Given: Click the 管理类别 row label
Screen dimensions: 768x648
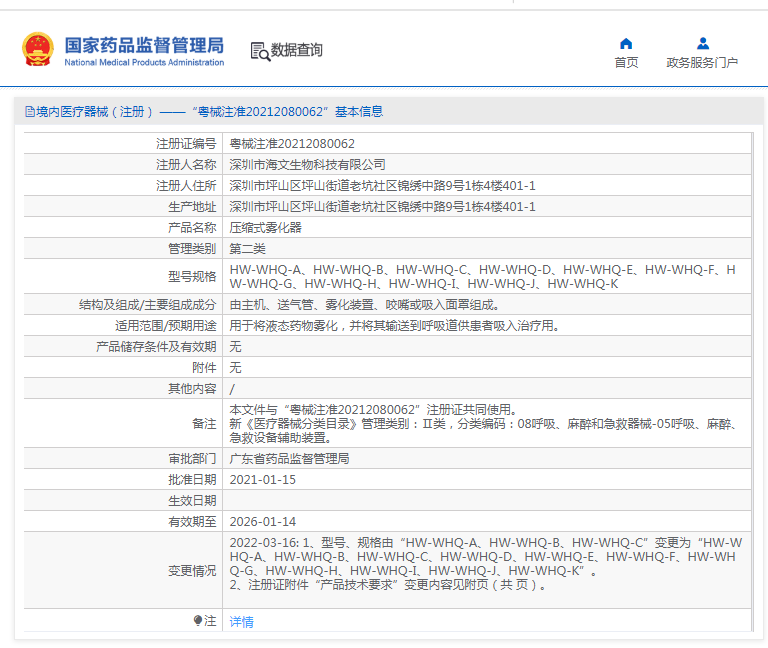Looking at the screenshot, I should (192, 249).
